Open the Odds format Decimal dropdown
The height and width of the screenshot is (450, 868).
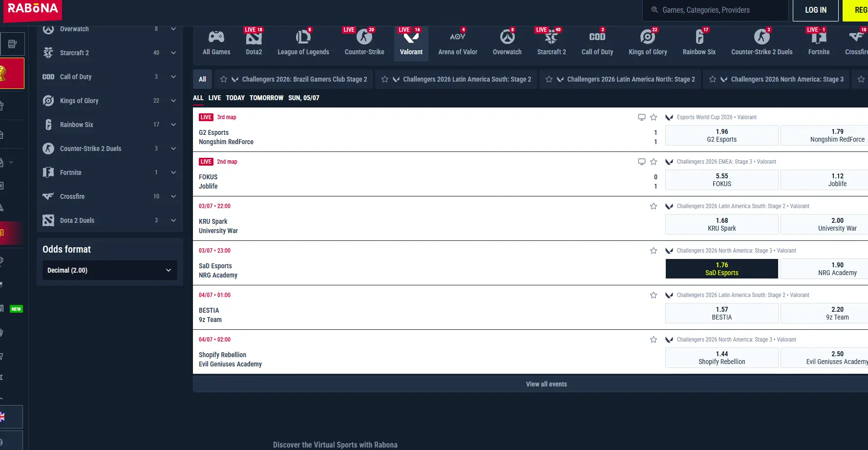[x=110, y=270]
